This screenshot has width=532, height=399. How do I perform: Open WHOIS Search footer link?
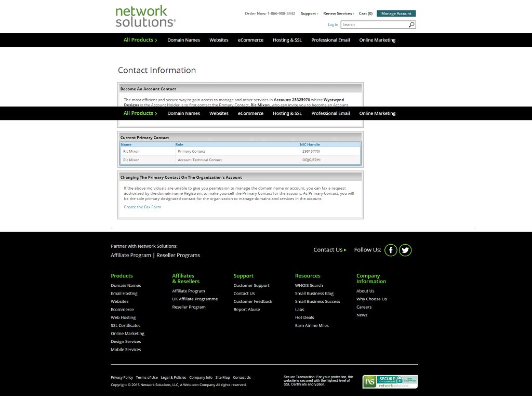[x=309, y=285]
